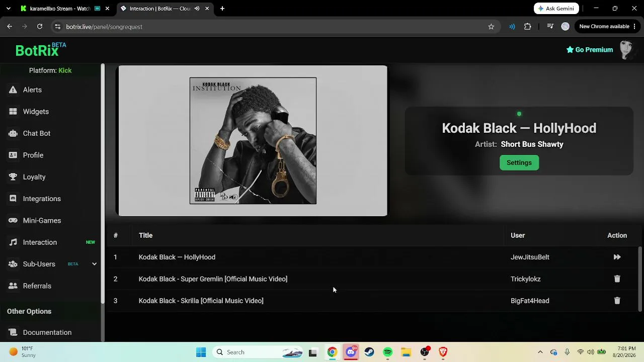Open the Chrome extensions puzzle icon
Viewport: 644px width, 362px height.
(527, 27)
